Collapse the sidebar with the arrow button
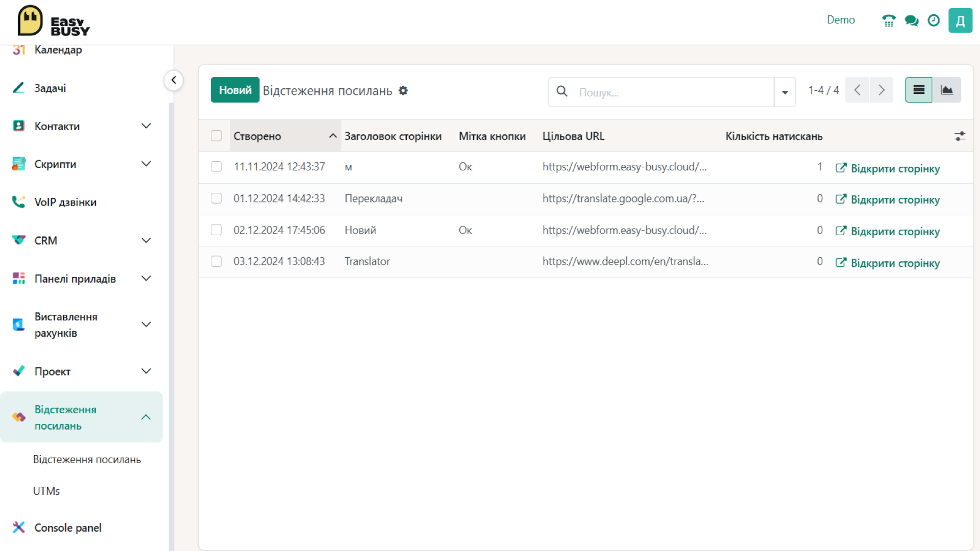The image size is (980, 551). 174,80
